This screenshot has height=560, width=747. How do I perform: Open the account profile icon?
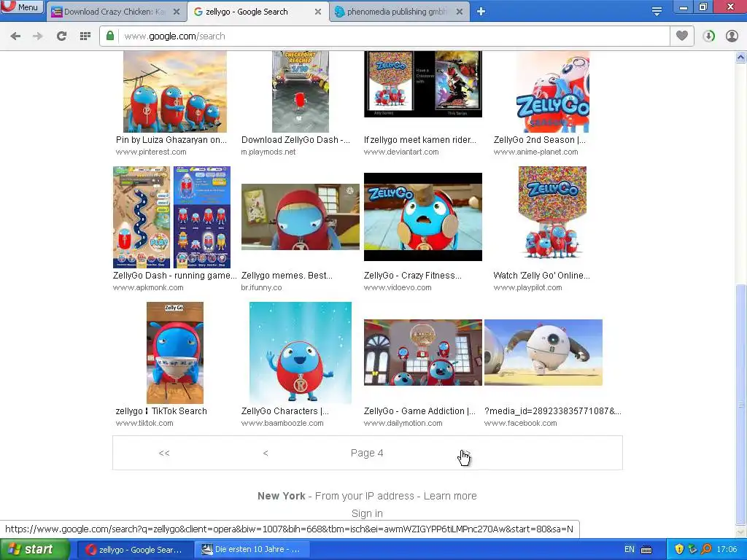coord(732,36)
